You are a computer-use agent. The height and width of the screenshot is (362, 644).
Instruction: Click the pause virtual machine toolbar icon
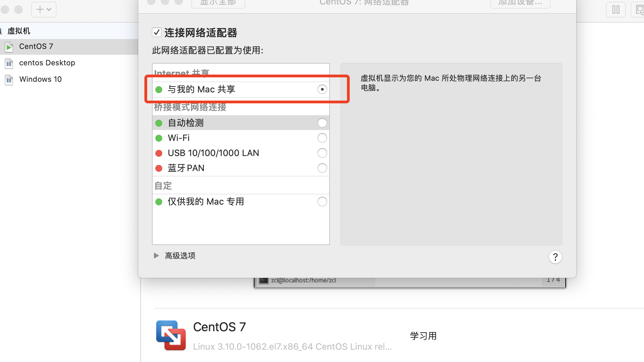coord(616,9)
